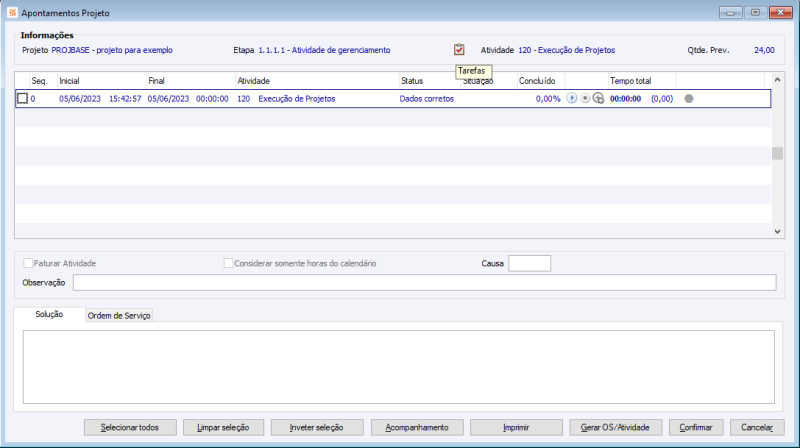
Task: Stop the timer with the stop icon
Action: click(585, 98)
